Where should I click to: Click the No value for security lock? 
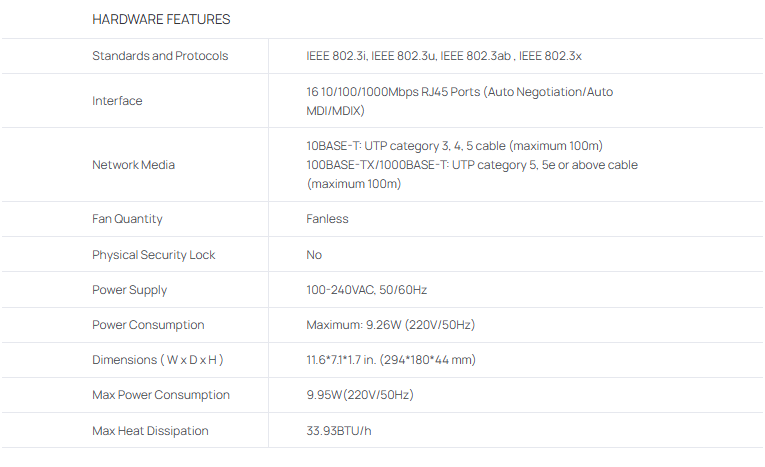[x=314, y=255]
